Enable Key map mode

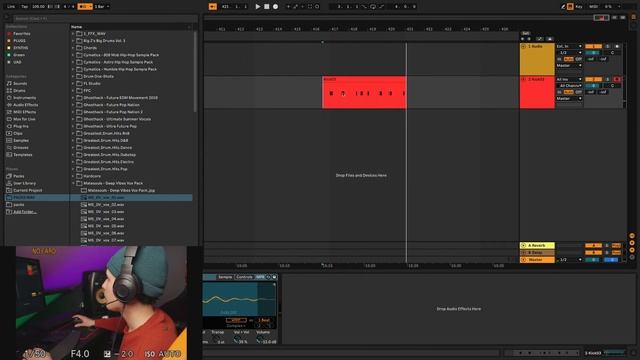click(579, 7)
